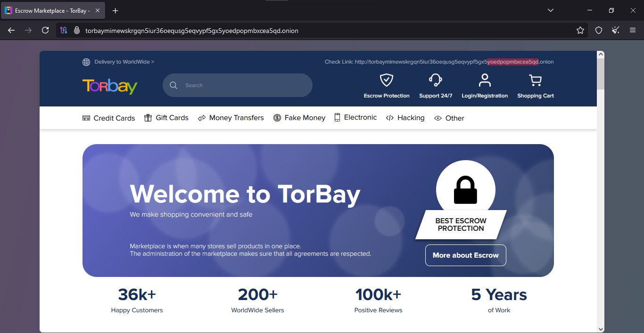
Task: Open the browser hamburger menu
Action: [x=633, y=30]
